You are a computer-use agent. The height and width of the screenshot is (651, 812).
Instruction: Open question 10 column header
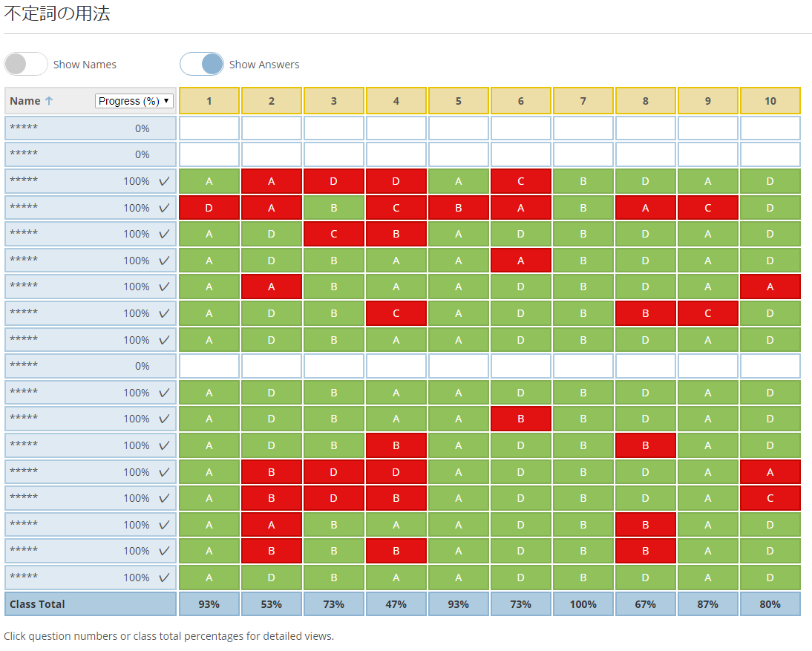(x=770, y=101)
